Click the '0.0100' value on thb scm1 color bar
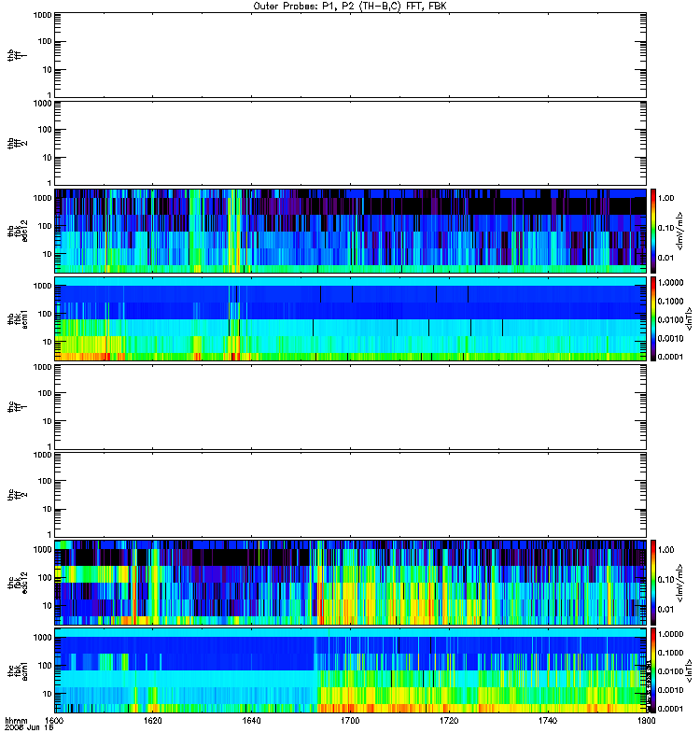The image size is (700, 747). (x=670, y=319)
